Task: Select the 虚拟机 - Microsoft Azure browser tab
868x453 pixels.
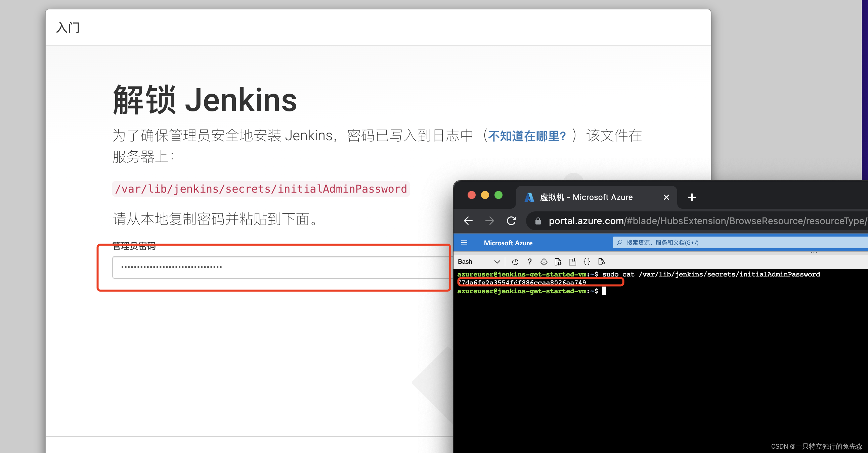Action: point(596,197)
